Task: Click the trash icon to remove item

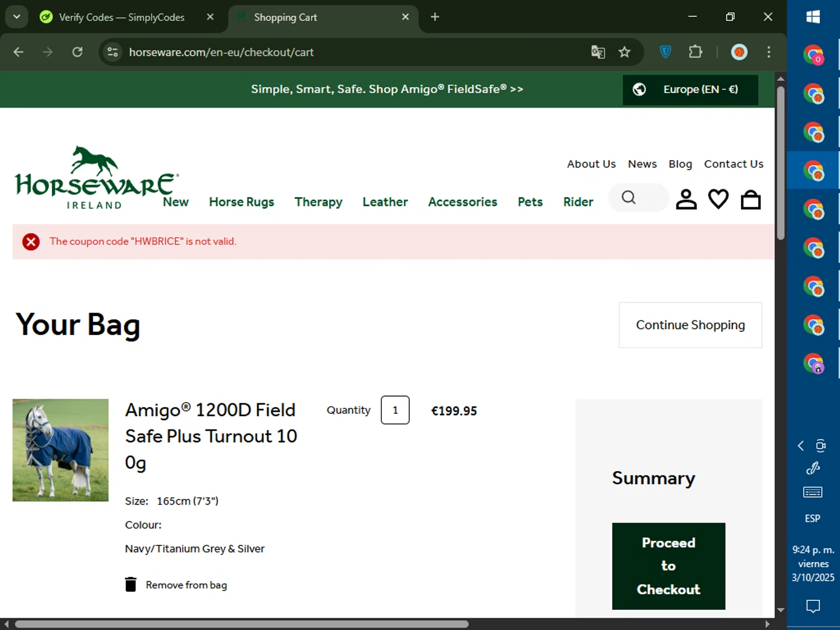Action: click(130, 584)
